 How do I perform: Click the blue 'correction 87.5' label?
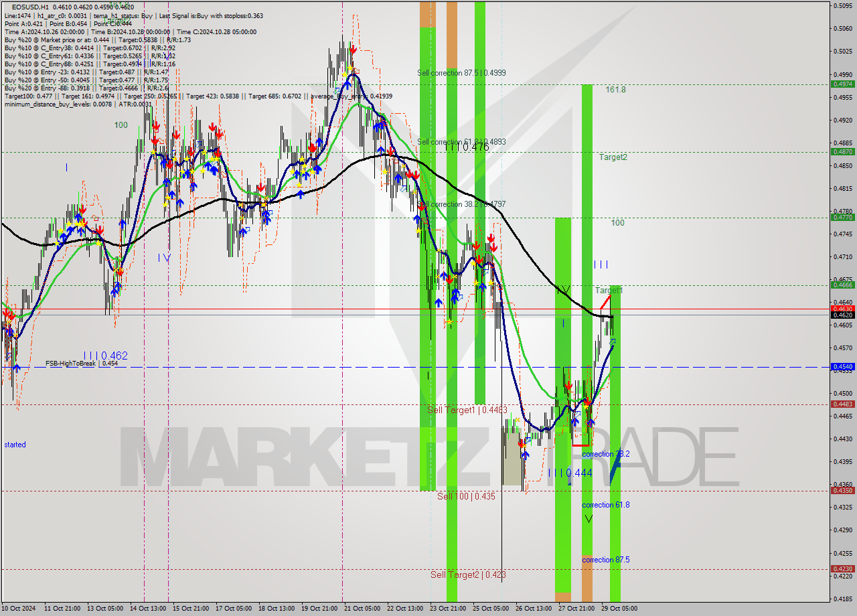pos(605,559)
